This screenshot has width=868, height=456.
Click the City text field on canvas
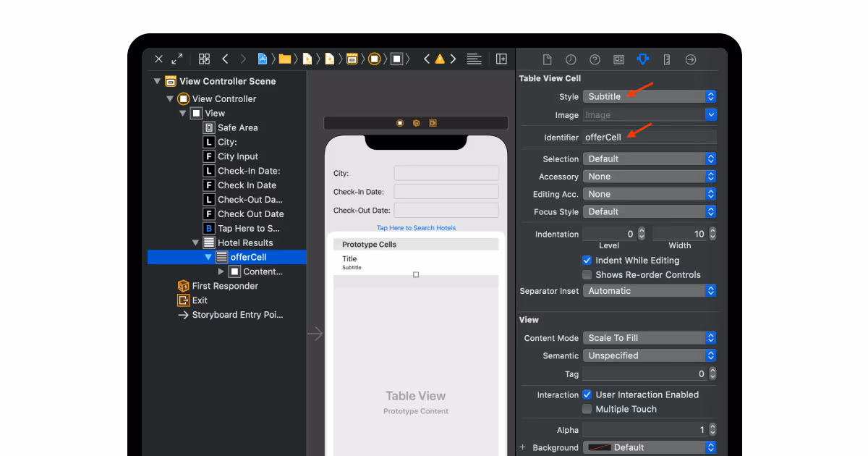click(x=446, y=173)
